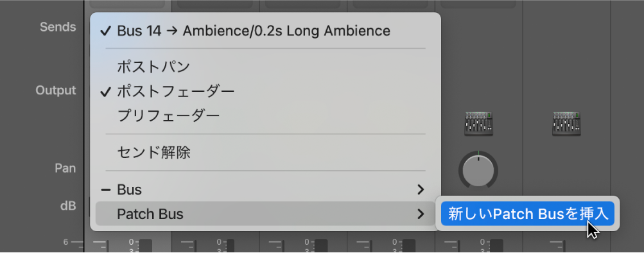Click the pan knob on the channel strip
The width and height of the screenshot is (644, 253).
[478, 170]
